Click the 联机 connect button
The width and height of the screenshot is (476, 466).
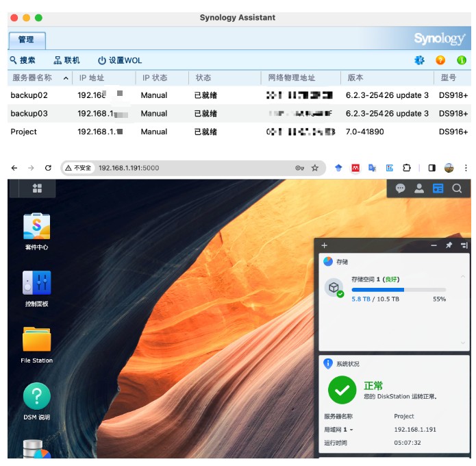point(67,60)
